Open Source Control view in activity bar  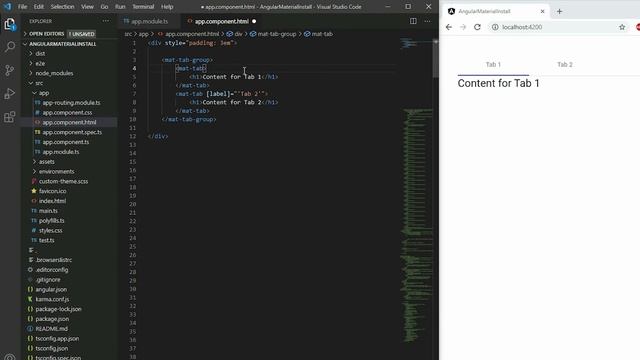coord(10,70)
